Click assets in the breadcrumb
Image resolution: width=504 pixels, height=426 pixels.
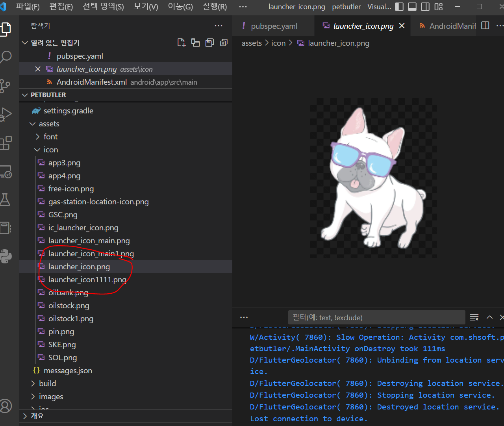coord(252,43)
